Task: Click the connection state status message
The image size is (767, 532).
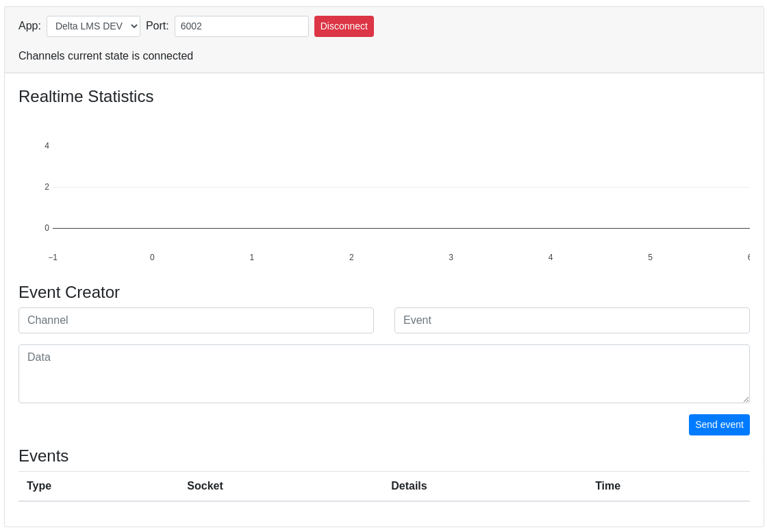Action: coord(105,55)
